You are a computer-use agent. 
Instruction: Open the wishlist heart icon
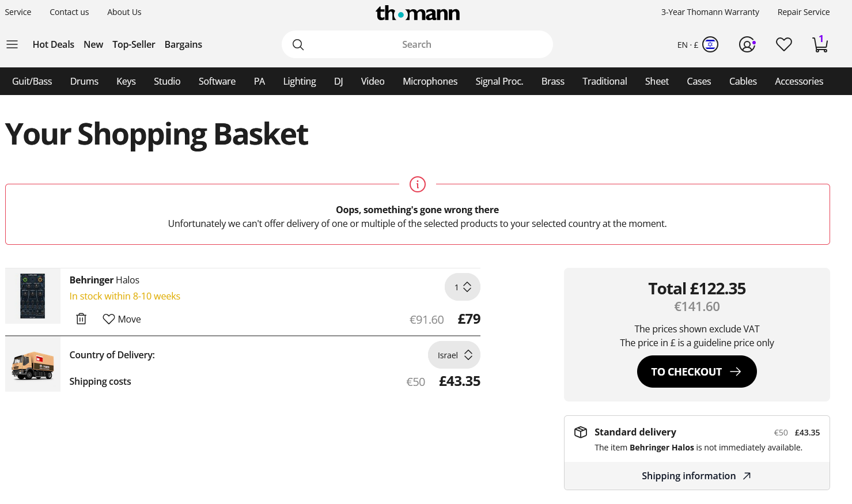[x=783, y=44]
